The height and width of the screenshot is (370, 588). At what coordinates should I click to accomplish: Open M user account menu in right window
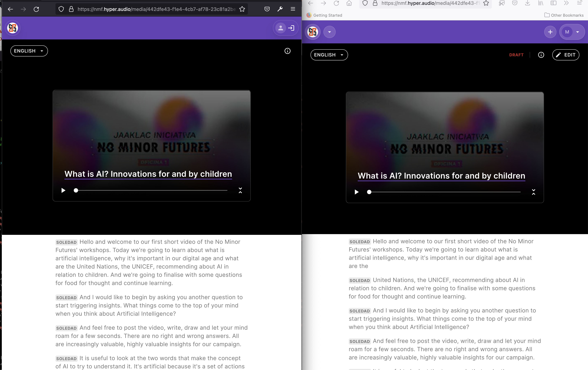click(x=572, y=32)
